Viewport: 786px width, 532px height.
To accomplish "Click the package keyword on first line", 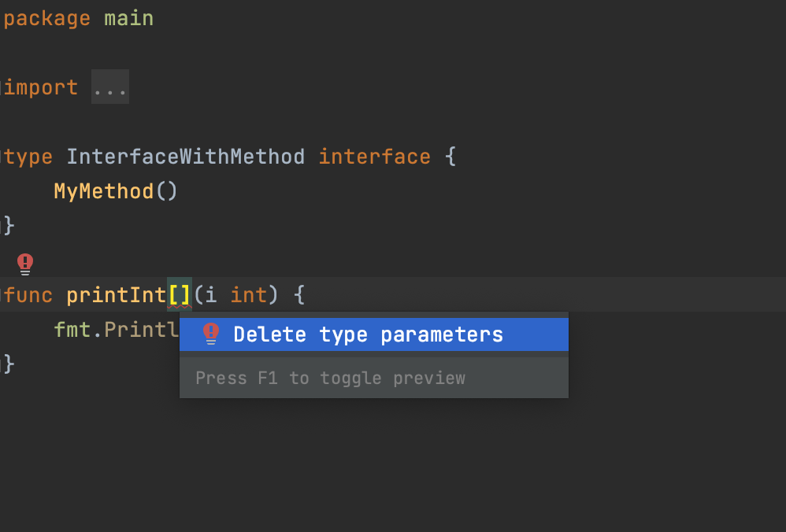I will coord(47,18).
